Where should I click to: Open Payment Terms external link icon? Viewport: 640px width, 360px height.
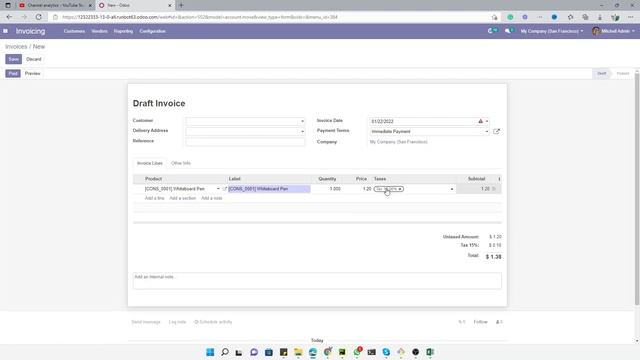pyautogui.click(x=496, y=131)
